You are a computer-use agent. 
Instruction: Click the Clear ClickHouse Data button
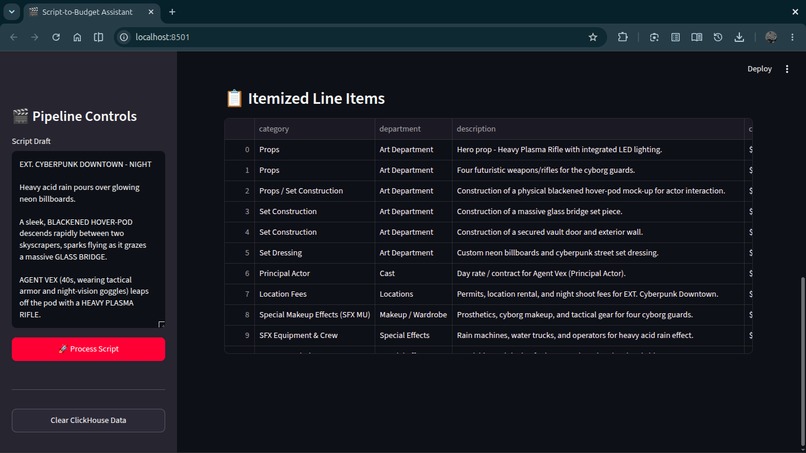88,420
